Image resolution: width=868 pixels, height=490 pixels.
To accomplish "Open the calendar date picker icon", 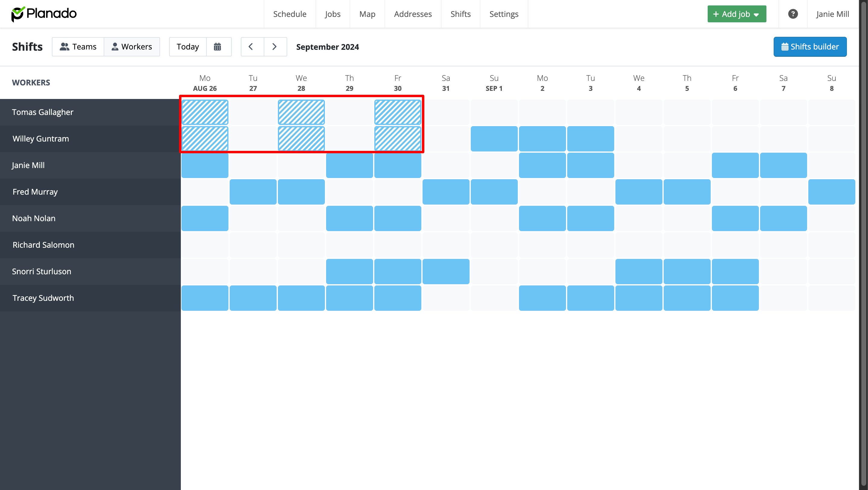I will point(217,46).
